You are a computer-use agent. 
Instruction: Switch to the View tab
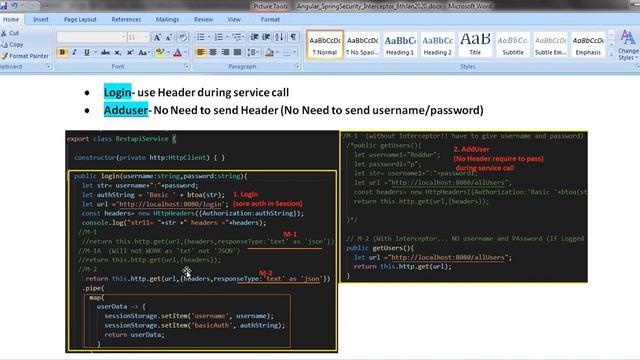[x=234, y=19]
